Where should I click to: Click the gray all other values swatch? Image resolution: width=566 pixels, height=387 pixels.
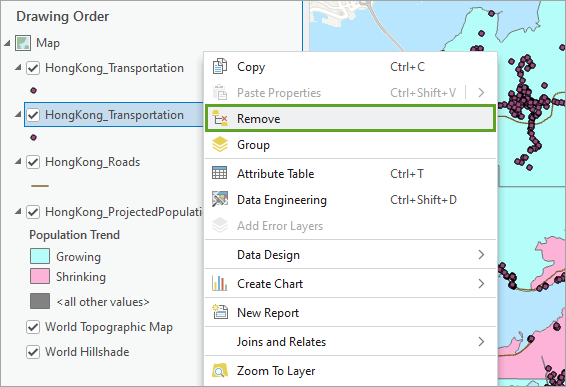[x=40, y=301]
